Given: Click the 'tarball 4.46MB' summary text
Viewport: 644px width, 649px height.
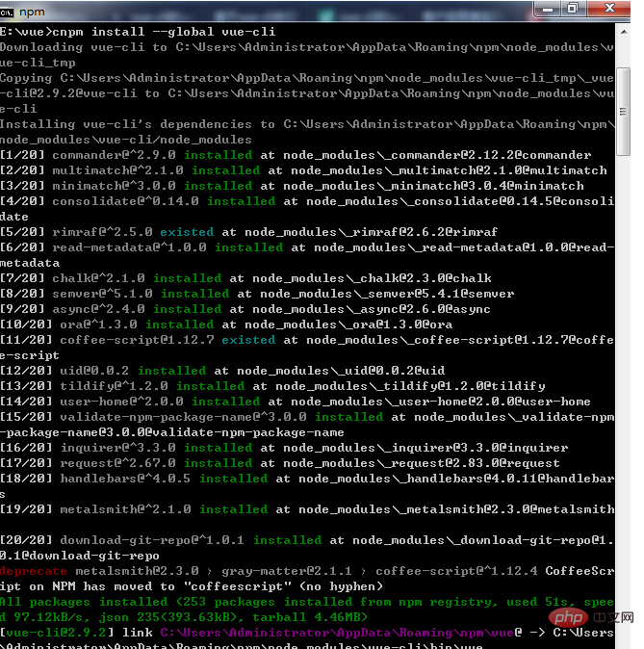Looking at the screenshot, I should point(310,617).
